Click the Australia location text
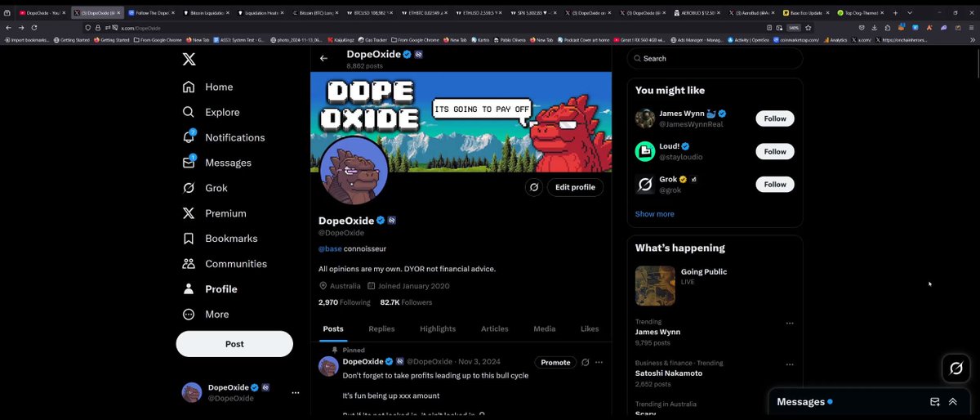Viewport: 980px width, 420px height. click(x=345, y=286)
